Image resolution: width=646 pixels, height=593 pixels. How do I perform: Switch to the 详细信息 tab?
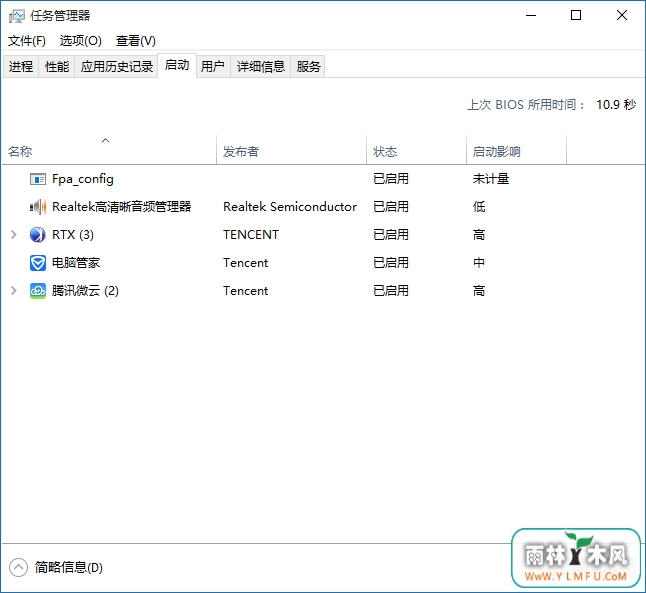coord(261,66)
